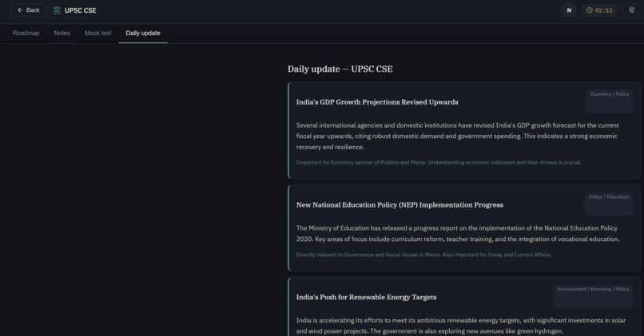Open the GDP Growth Projections article
644x336 pixels.
tap(377, 102)
